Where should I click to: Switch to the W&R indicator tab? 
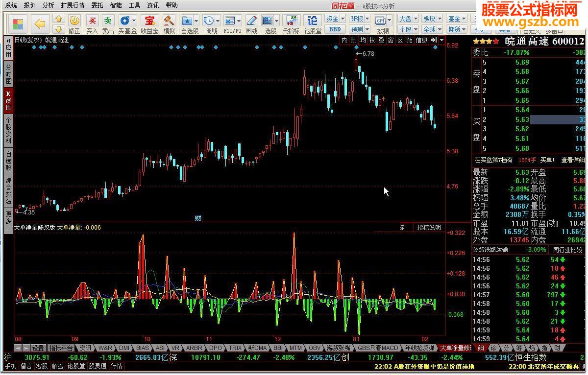tap(105, 348)
